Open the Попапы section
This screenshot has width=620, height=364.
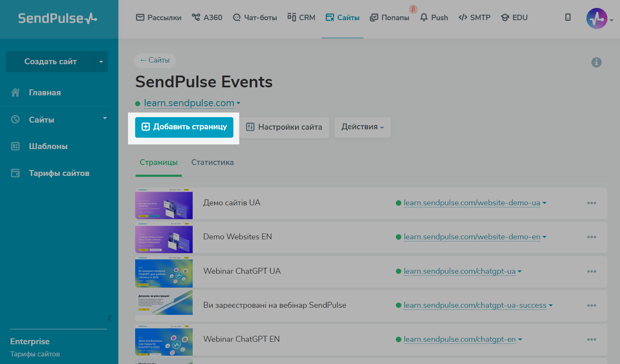[x=390, y=18]
